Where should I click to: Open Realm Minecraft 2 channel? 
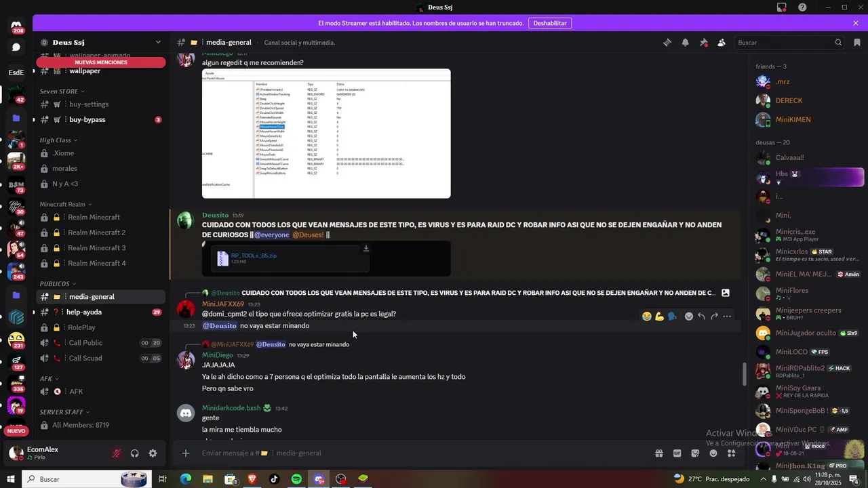tap(101, 232)
